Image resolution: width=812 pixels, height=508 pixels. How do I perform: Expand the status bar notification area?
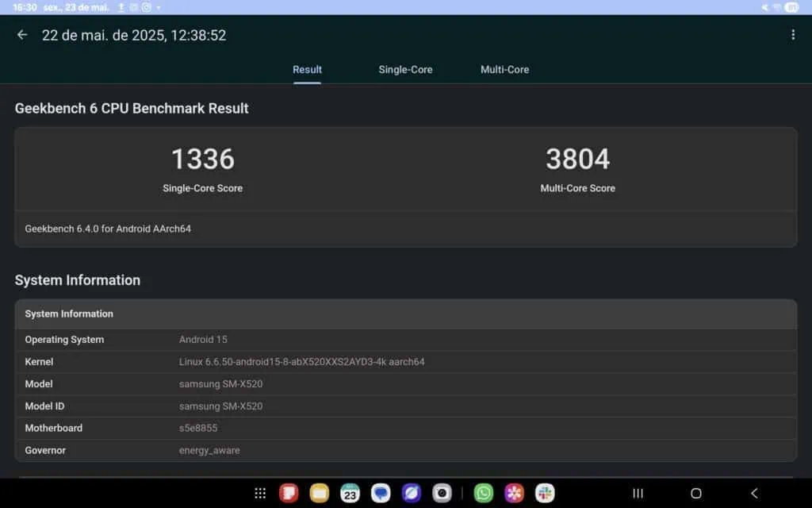point(406,6)
